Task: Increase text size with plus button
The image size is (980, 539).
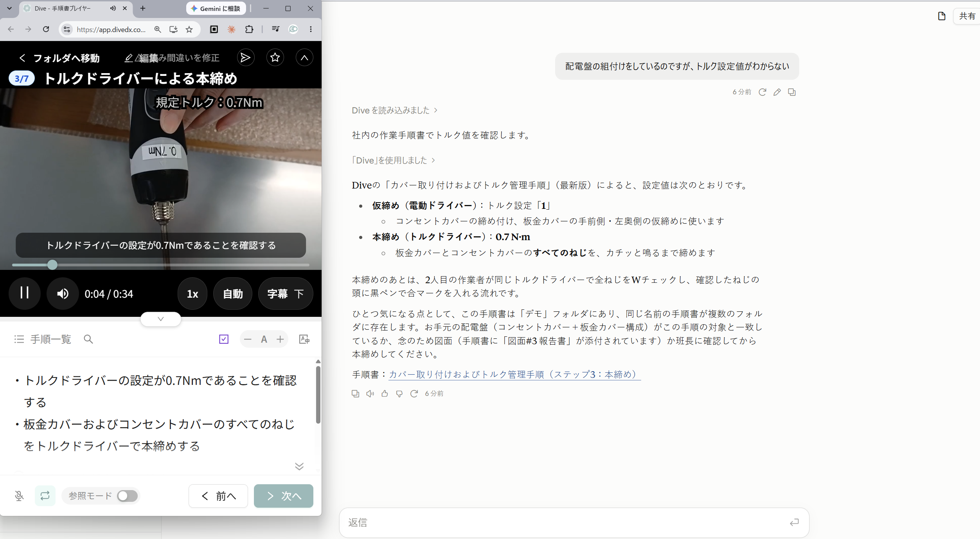Action: point(280,339)
